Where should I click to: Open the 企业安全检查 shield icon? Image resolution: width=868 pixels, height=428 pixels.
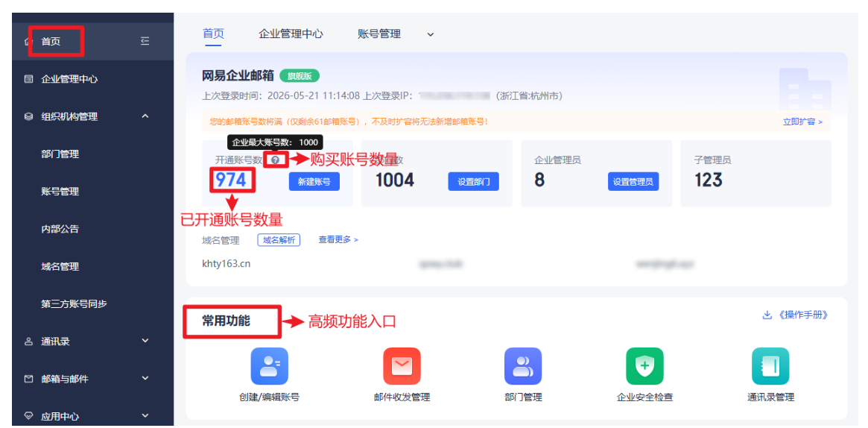click(645, 366)
